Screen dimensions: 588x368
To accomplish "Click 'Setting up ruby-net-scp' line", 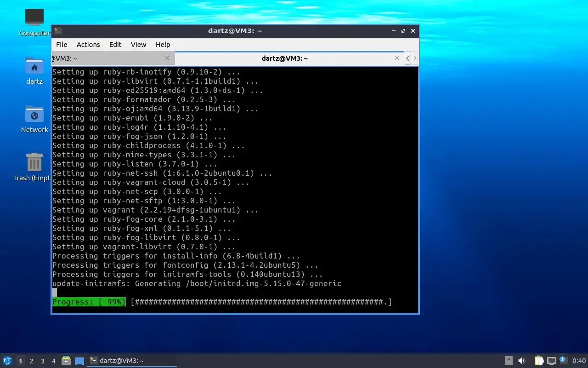I will point(137,191).
